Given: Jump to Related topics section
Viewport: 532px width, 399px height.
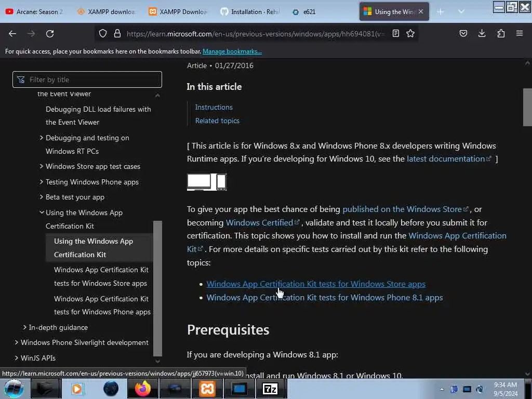Looking at the screenshot, I should (217, 121).
